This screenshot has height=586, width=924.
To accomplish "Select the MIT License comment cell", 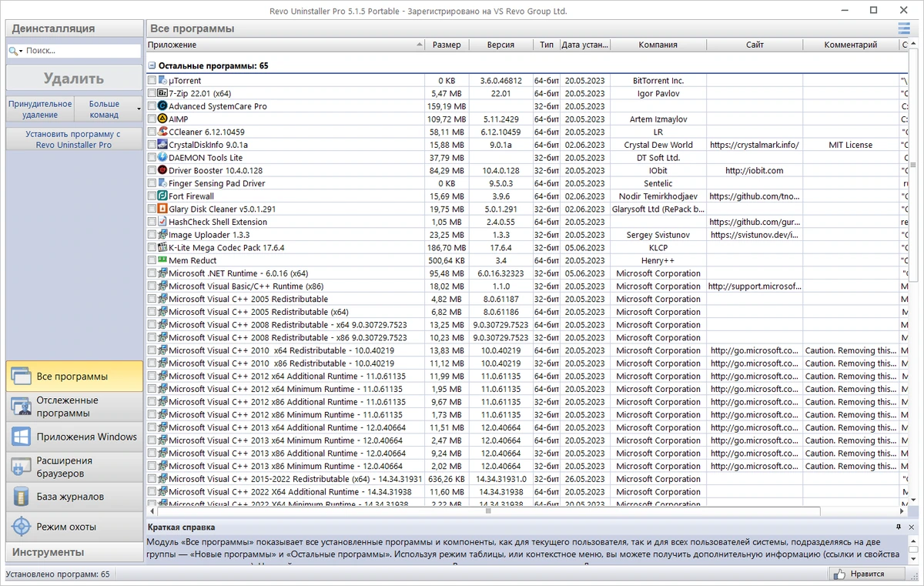I will (851, 145).
